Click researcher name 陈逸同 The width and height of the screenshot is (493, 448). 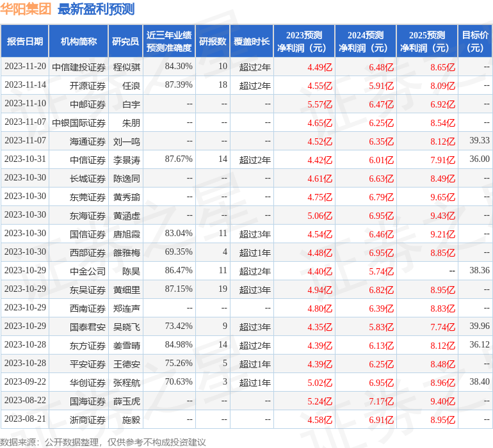click(126, 179)
